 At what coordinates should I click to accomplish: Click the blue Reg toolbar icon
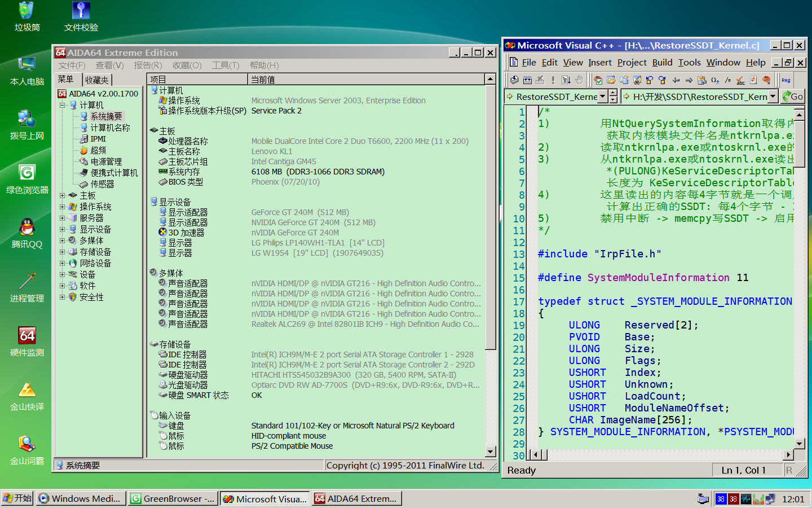tap(785, 80)
